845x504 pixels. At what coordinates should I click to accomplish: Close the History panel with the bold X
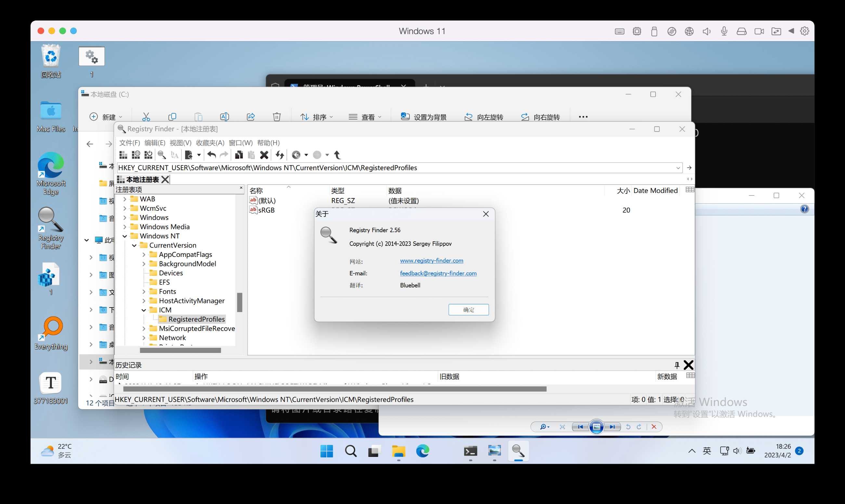(688, 365)
